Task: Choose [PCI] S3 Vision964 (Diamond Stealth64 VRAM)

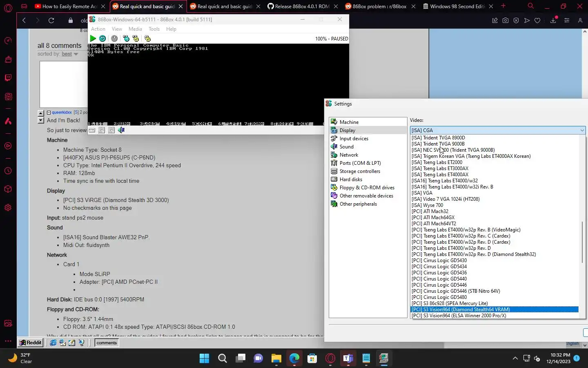Action: 494,310
